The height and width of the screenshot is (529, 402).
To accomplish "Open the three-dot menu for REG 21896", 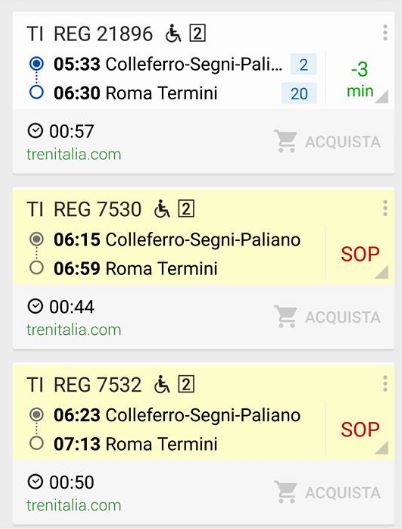I will point(385,33).
